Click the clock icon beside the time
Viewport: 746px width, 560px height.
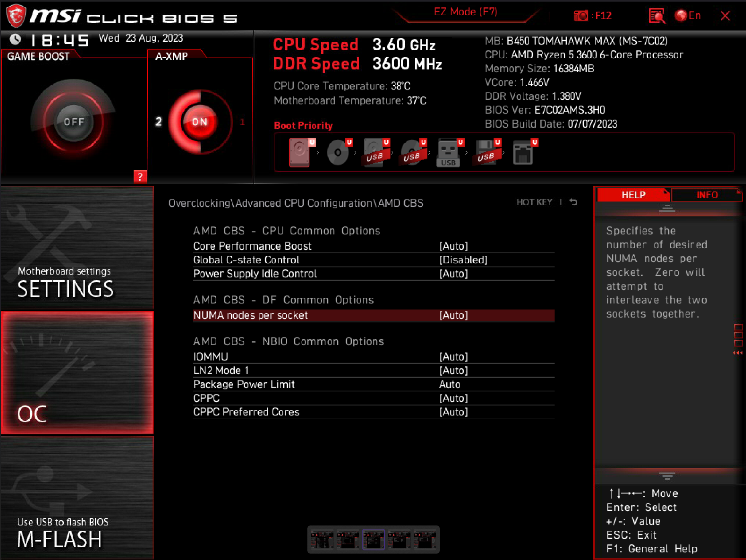[15, 39]
